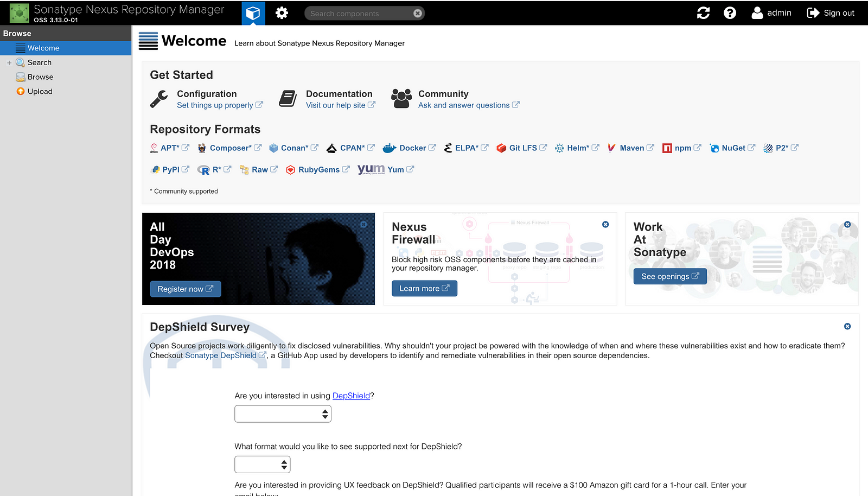This screenshot has width=868, height=496.
Task: Click the PyPI python icon
Action: tap(155, 170)
